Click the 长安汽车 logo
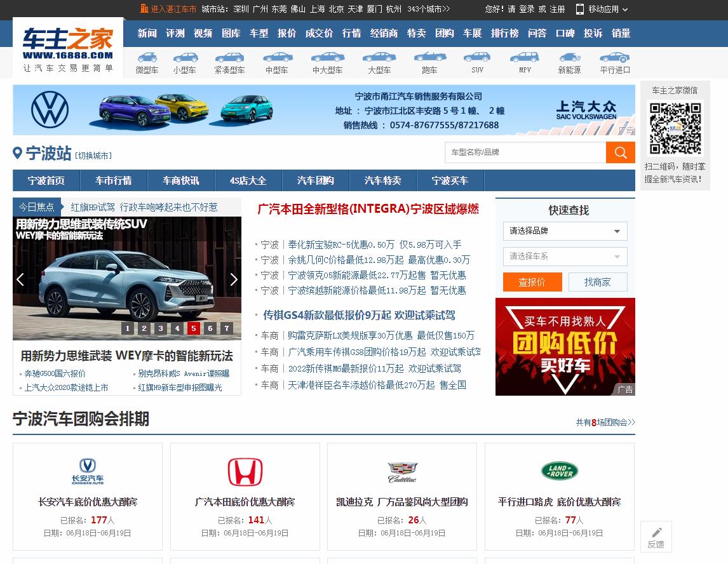The height and width of the screenshot is (564, 728). click(x=88, y=471)
